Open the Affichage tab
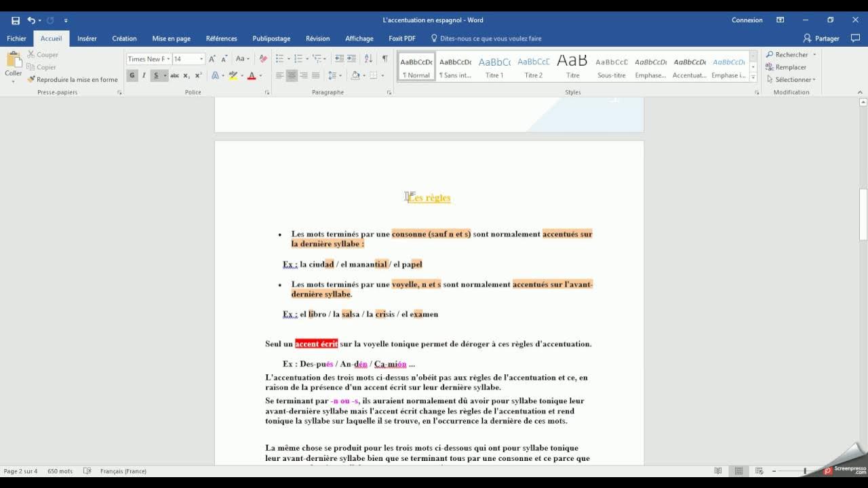The image size is (868, 488). [359, 39]
